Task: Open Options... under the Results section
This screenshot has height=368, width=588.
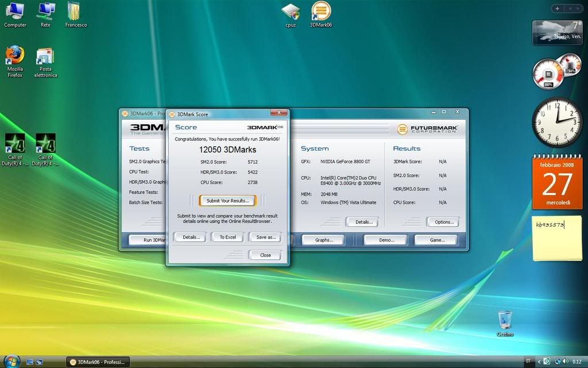Action: (x=444, y=222)
